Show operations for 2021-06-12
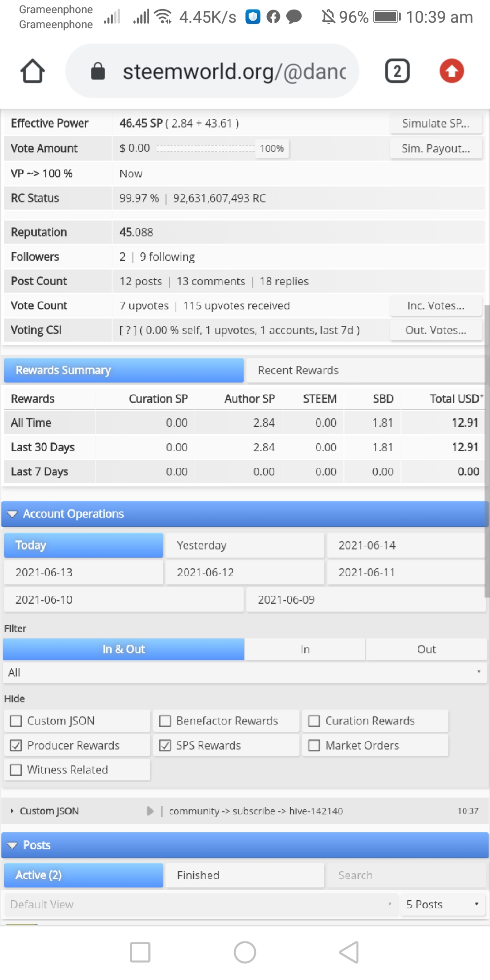490x980 pixels. click(x=245, y=572)
